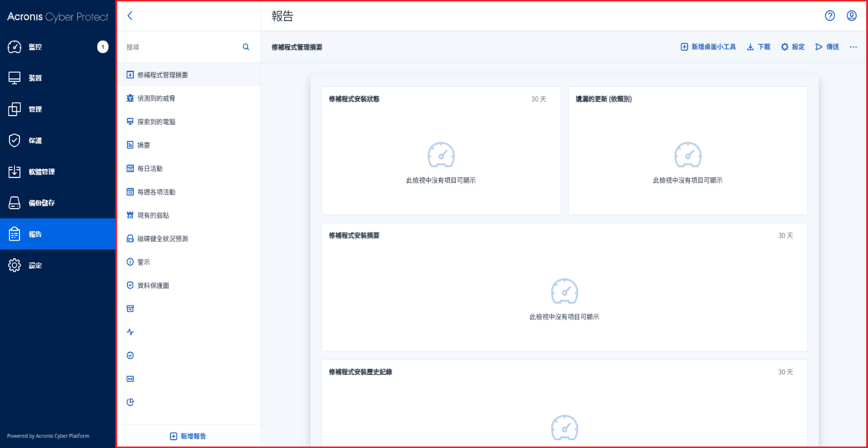Open the 設定 gear in left sidebar
The image size is (868, 448).
point(57,265)
